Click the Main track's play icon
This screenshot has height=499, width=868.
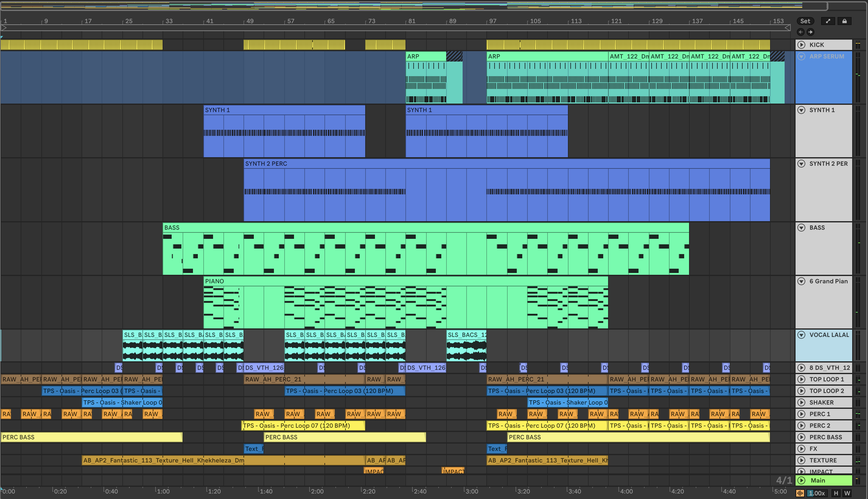(802, 480)
